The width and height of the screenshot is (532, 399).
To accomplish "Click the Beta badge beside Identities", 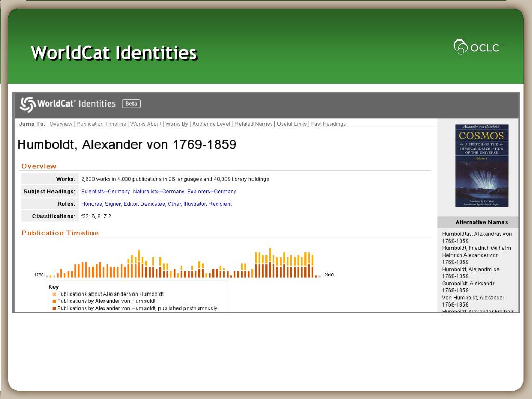I will point(131,103).
